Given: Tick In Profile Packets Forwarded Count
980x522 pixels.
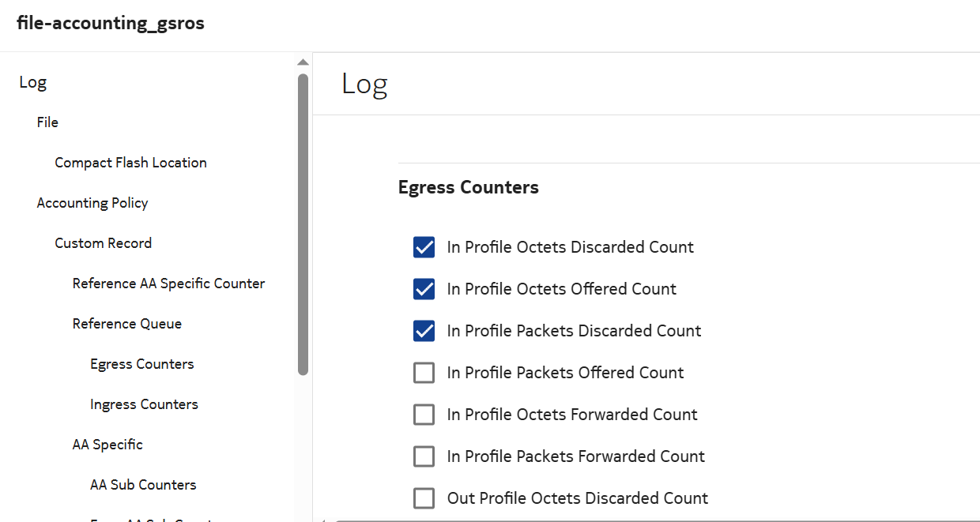Looking at the screenshot, I should pyautogui.click(x=424, y=456).
